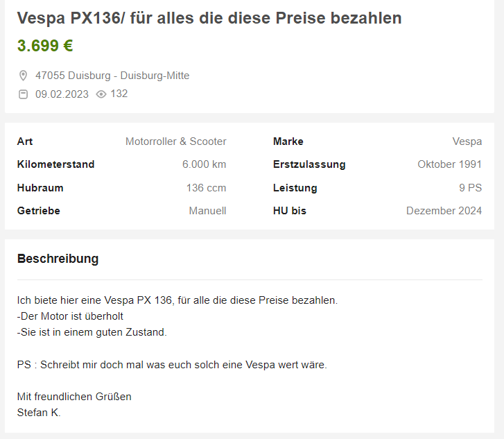Image resolution: width=504 pixels, height=439 pixels.
Task: Click the Dezember 2024 HU value
Action: coord(444,211)
